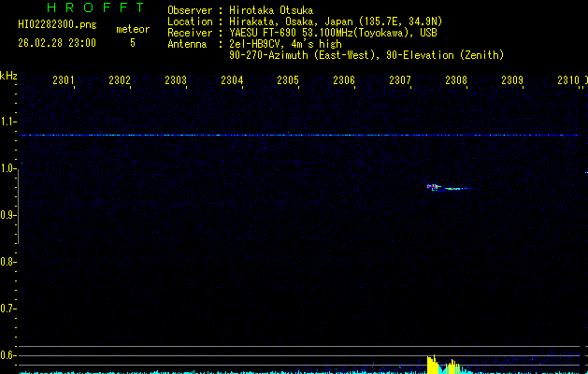
Task: Click the 2310 time marker
Action: [x=567, y=80]
